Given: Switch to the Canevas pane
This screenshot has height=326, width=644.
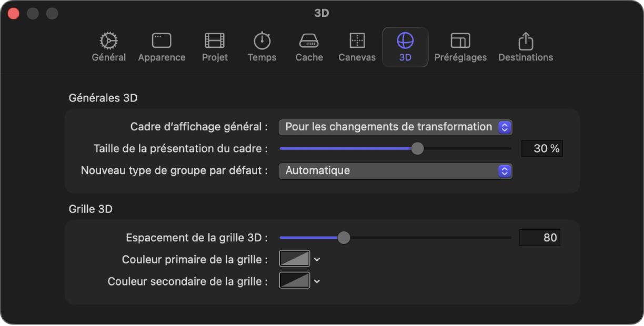Looking at the screenshot, I should pyautogui.click(x=357, y=47).
